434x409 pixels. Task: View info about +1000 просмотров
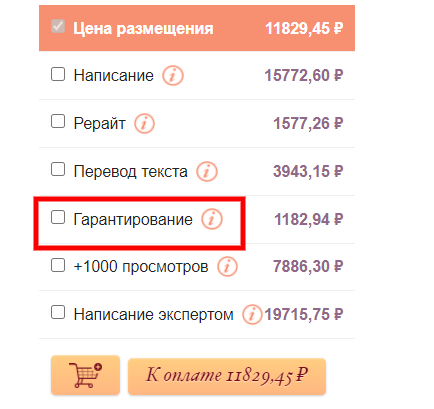pos(227,267)
